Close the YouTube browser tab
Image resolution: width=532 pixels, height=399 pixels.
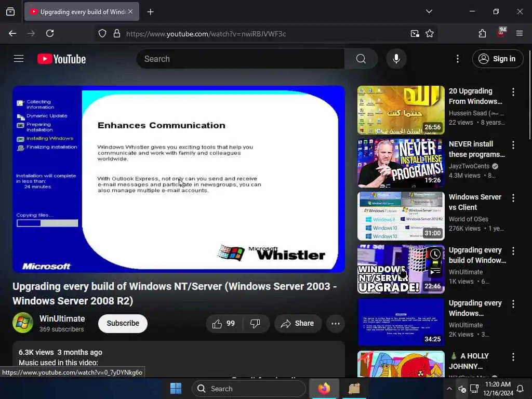[x=130, y=11]
